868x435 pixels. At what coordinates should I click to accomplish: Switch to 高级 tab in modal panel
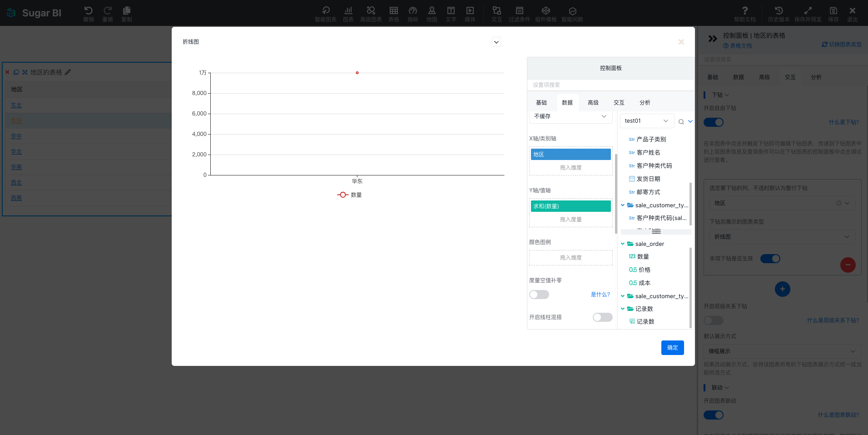[593, 103]
